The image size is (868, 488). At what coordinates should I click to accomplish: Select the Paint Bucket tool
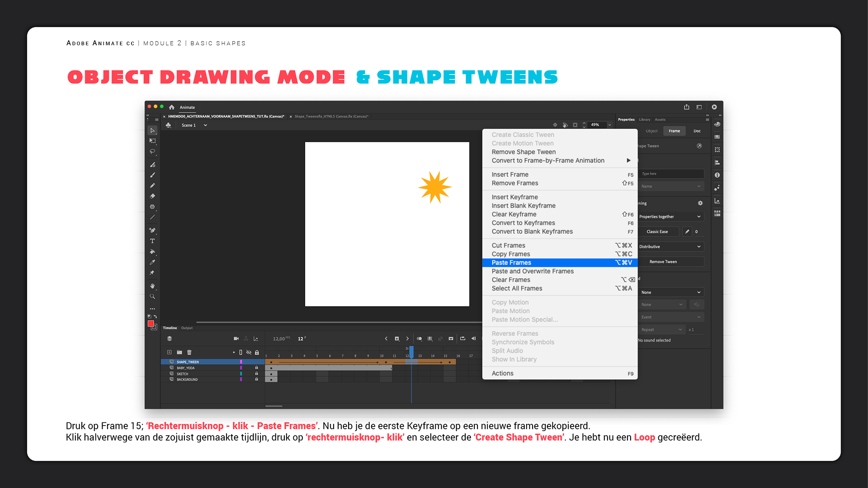point(152,252)
